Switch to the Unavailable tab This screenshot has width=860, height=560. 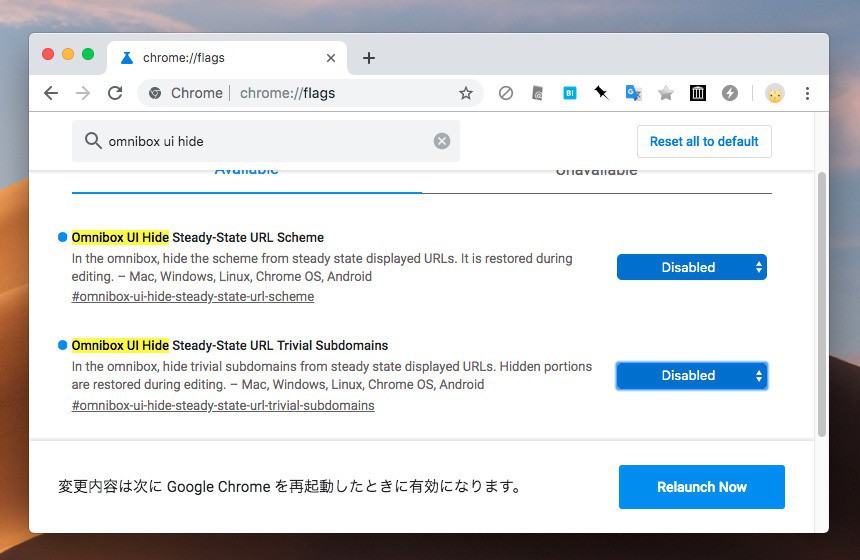(x=596, y=172)
